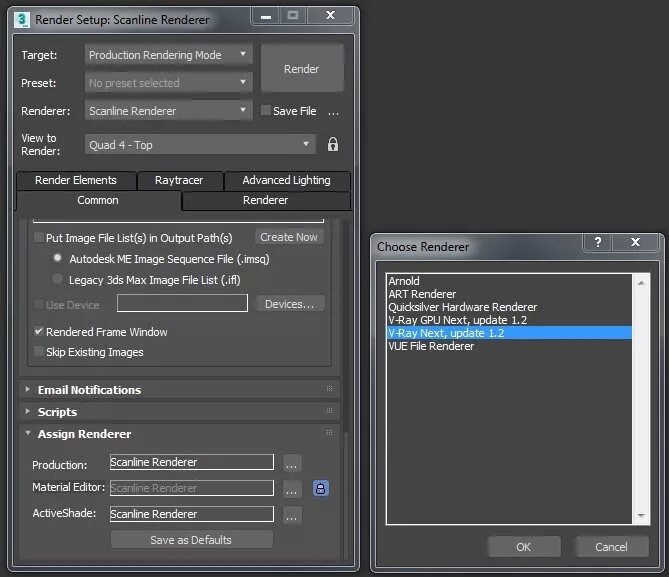
Task: Uncheck Rendered Frame Window checkbox
Action: coord(39,331)
